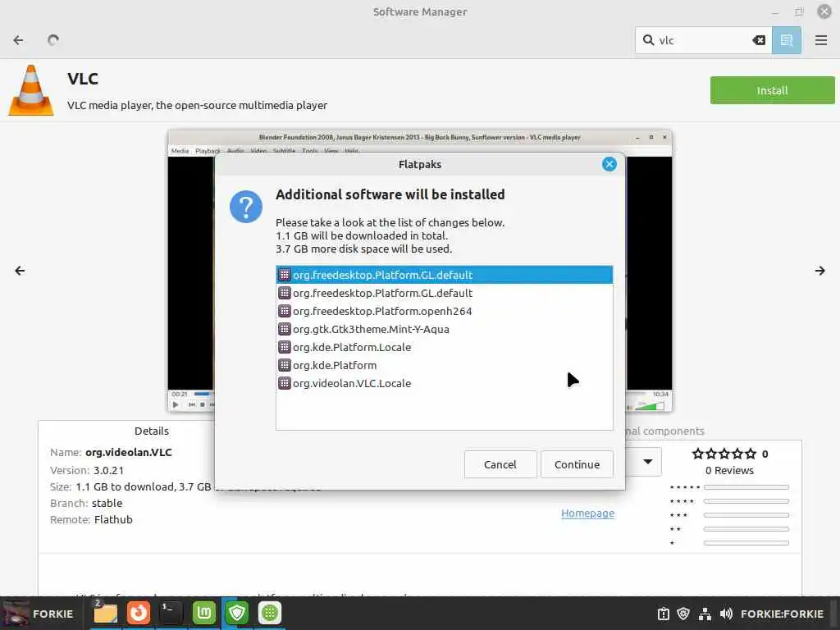Click the volume speaker tray icon
This screenshot has height=630, width=840.
pos(726,614)
